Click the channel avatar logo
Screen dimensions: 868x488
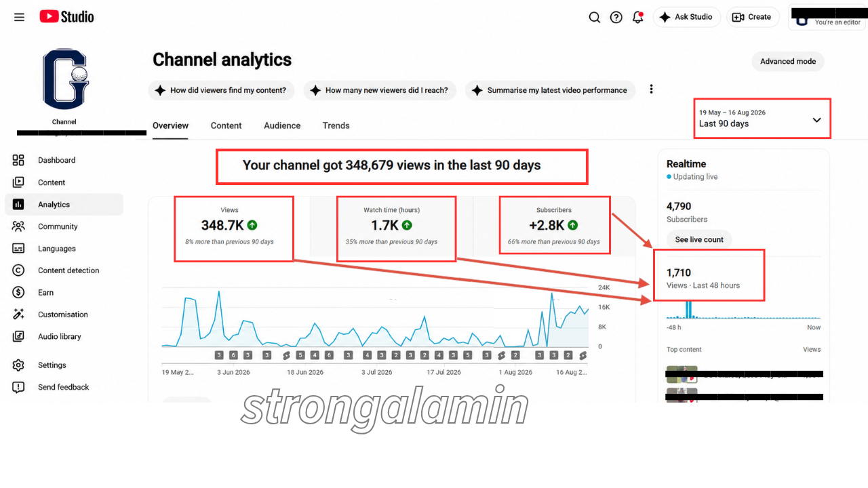point(64,79)
